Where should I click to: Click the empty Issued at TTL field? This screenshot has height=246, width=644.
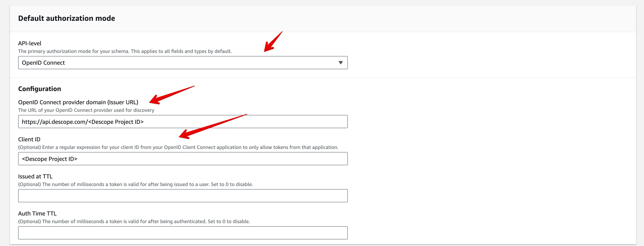point(183,196)
